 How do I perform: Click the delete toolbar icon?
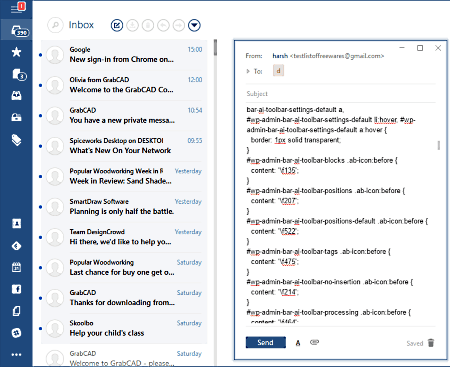(148, 25)
